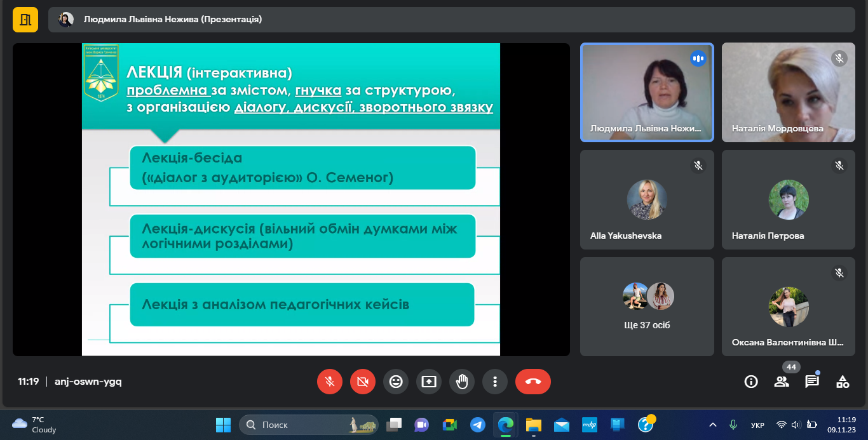Open Telegram from the taskbar
The image size is (868, 440).
click(x=478, y=425)
